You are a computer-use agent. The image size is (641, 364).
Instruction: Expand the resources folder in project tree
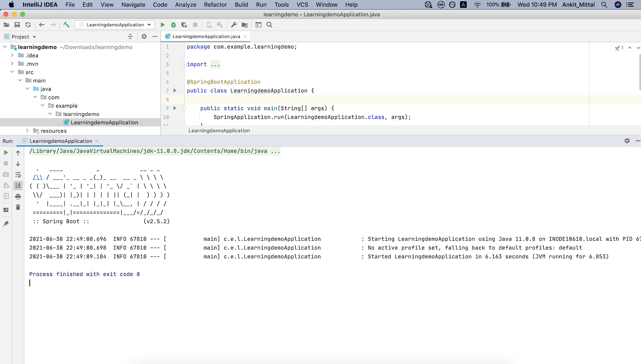pos(27,131)
